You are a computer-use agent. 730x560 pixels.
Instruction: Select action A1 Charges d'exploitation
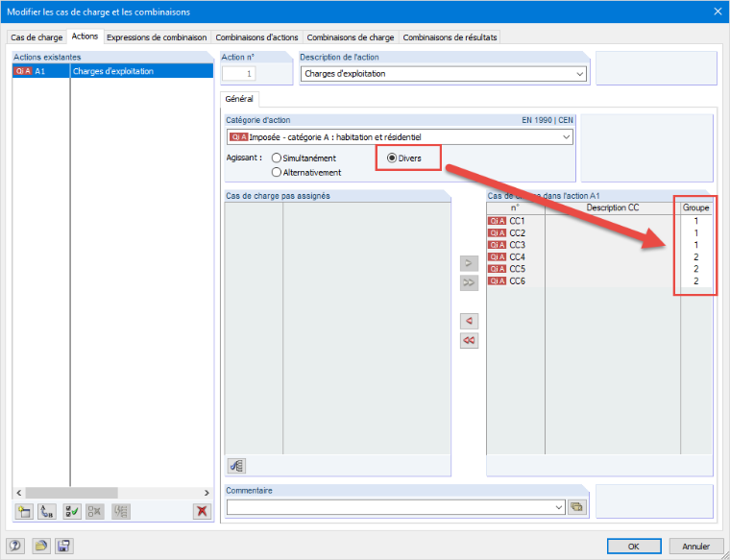pyautogui.click(x=112, y=71)
